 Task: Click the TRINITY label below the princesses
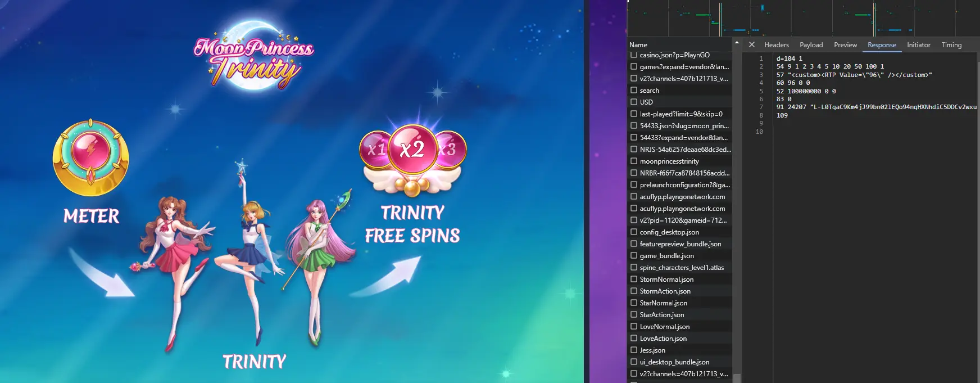(255, 362)
